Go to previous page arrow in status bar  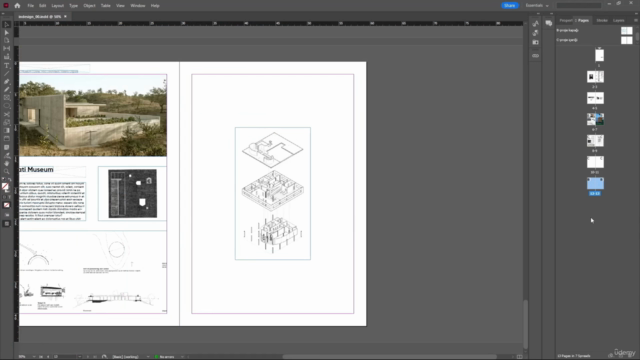click(x=48, y=357)
